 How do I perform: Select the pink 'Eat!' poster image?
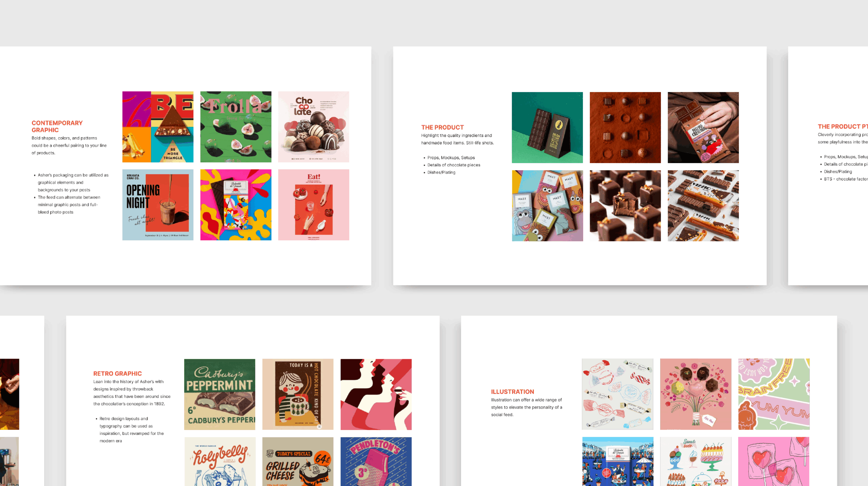[x=314, y=205]
